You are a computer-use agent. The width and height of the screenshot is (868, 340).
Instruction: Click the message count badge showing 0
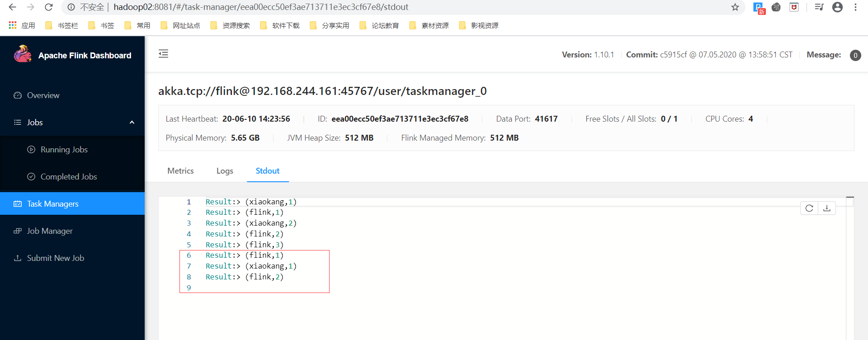coord(855,55)
